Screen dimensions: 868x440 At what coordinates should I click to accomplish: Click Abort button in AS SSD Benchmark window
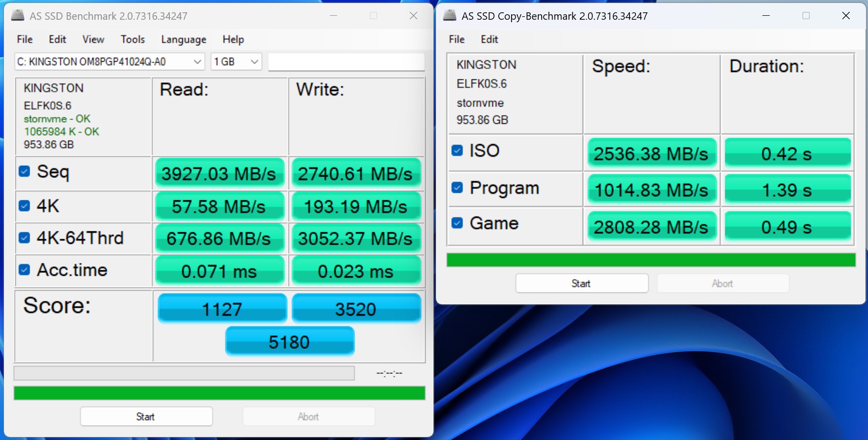point(309,417)
